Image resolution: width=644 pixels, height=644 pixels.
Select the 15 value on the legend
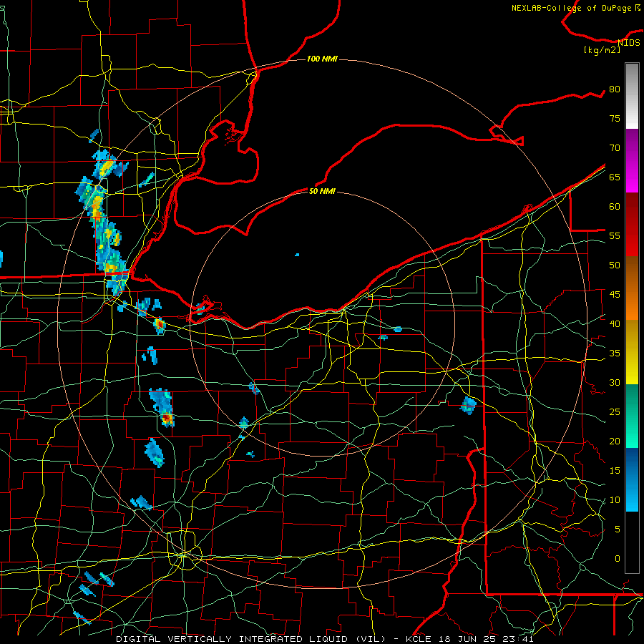[x=615, y=471]
